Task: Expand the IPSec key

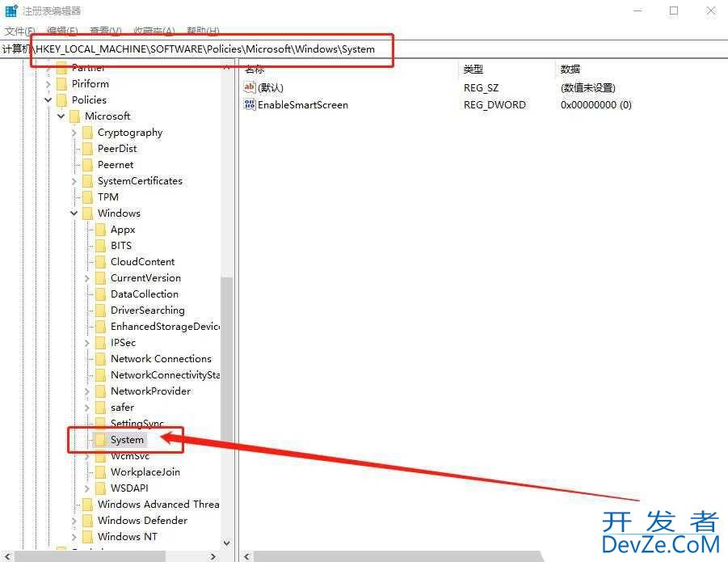Action: 87,343
